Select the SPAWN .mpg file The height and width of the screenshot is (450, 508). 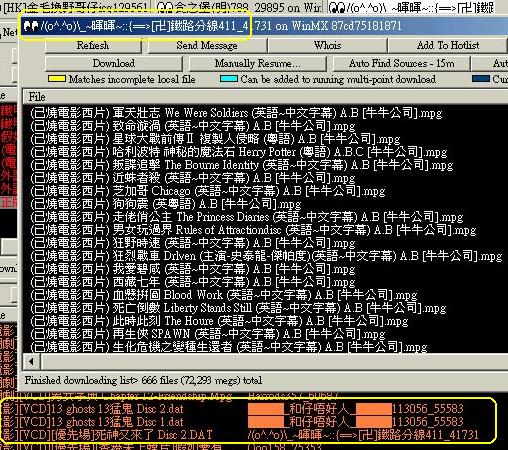pyautogui.click(x=208, y=334)
